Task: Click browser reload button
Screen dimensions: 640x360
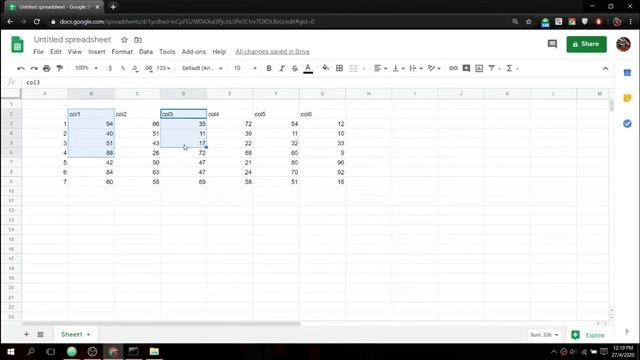Action: pyautogui.click(x=37, y=22)
